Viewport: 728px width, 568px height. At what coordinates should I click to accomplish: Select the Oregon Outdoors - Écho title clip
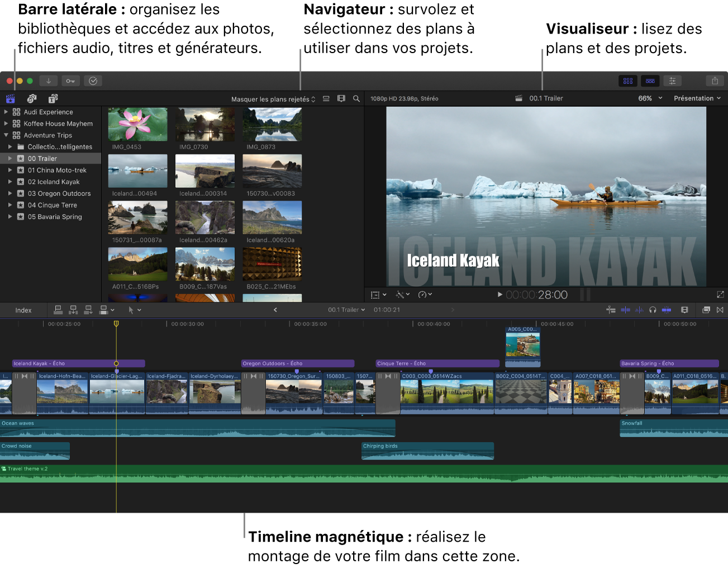298,363
